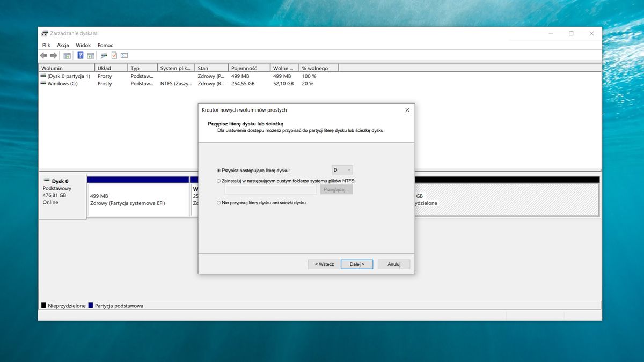Screen dimensions: 644x362
Task: Click the Back navigation arrow icon
Action: coord(44,55)
